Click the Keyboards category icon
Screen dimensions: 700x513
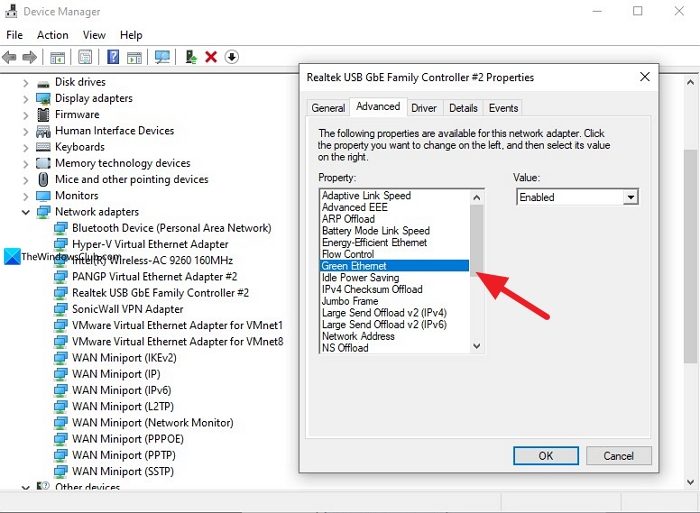tap(43, 147)
